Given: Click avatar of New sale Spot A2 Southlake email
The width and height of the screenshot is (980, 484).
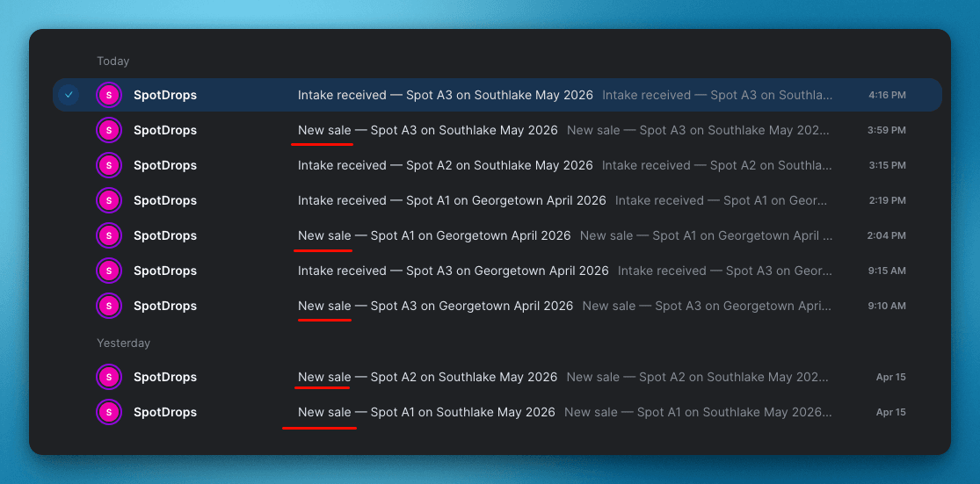Looking at the screenshot, I should coord(109,377).
